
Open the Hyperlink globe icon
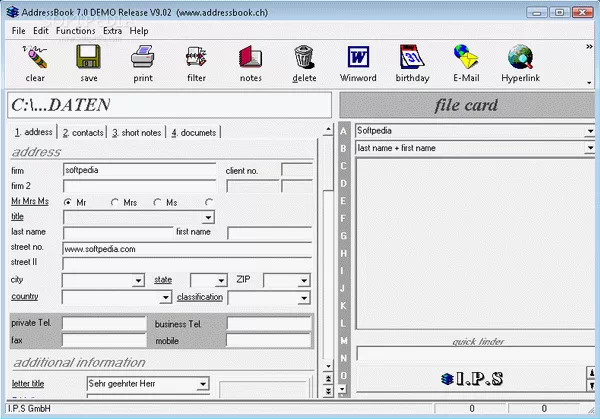coord(520,57)
